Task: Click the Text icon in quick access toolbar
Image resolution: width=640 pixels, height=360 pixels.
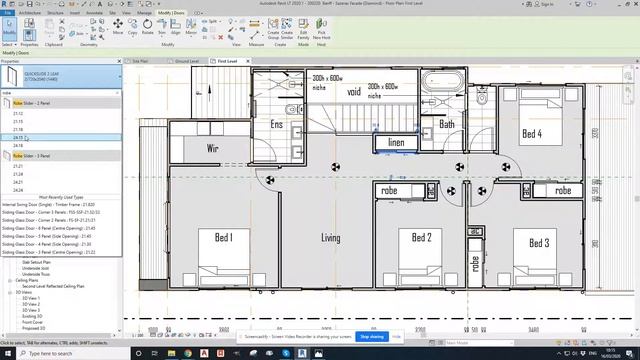Action: click(100, 4)
